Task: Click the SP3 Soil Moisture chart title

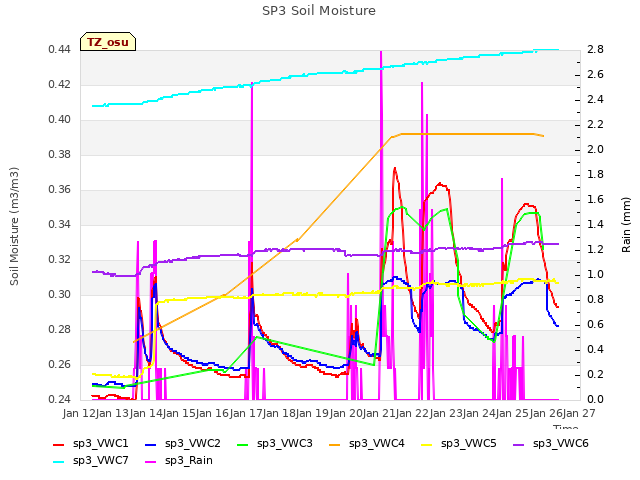Action: click(319, 11)
